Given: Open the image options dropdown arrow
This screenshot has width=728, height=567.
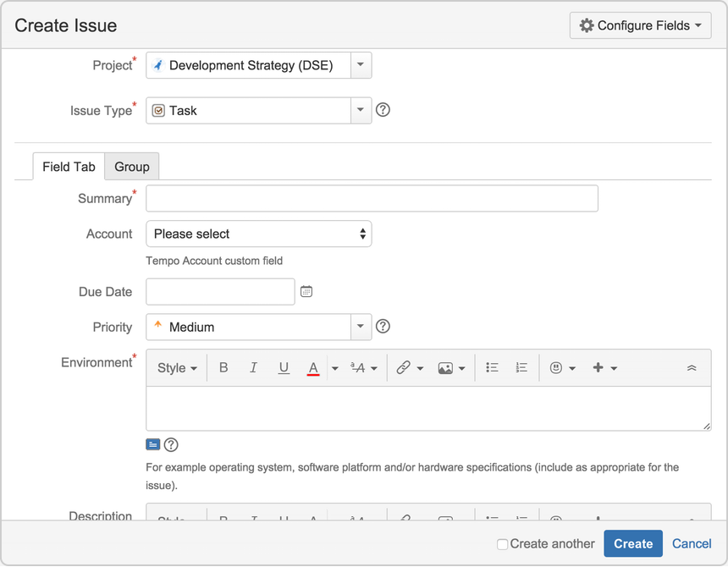Looking at the screenshot, I should (x=461, y=368).
